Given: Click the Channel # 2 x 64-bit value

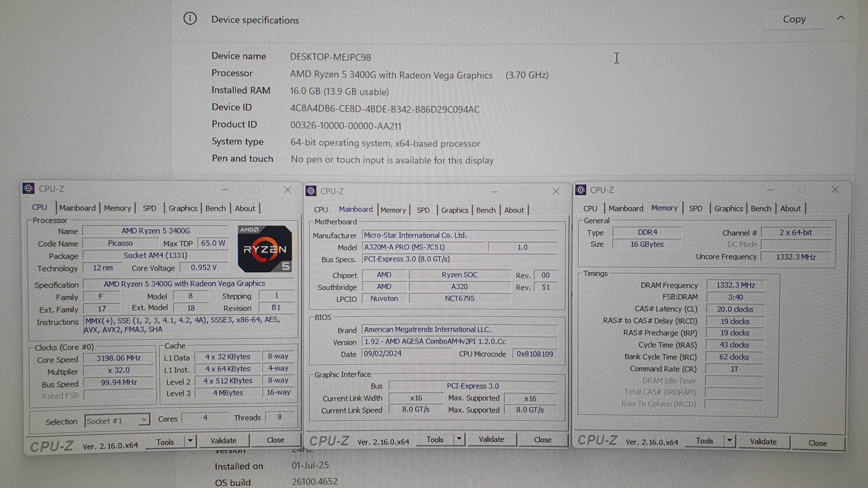Looking at the screenshot, I should click(795, 232).
